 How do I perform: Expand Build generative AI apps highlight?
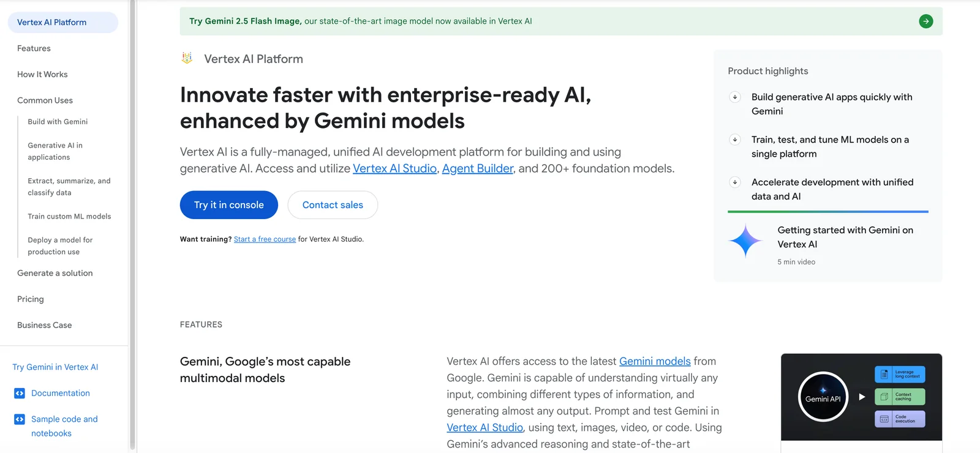tap(735, 97)
